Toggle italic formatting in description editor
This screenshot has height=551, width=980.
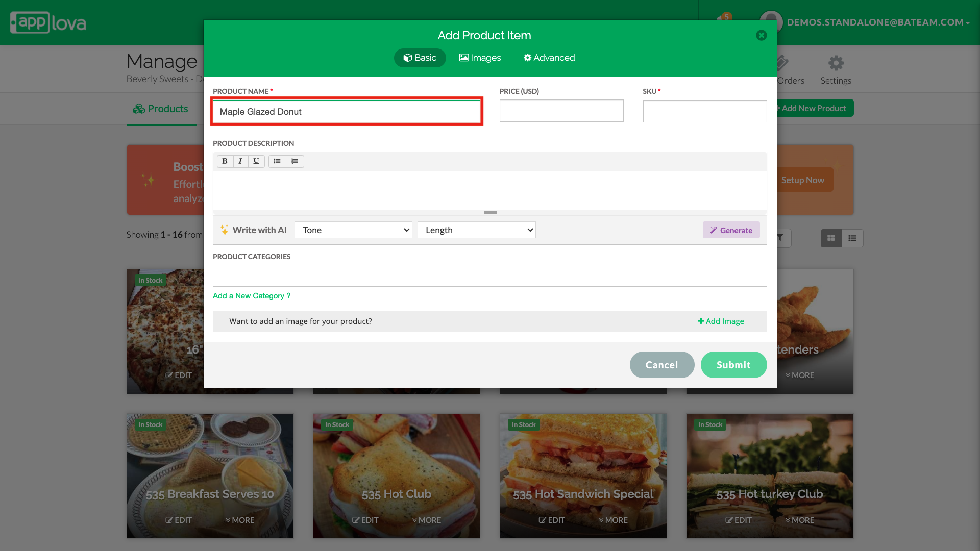[x=240, y=161]
